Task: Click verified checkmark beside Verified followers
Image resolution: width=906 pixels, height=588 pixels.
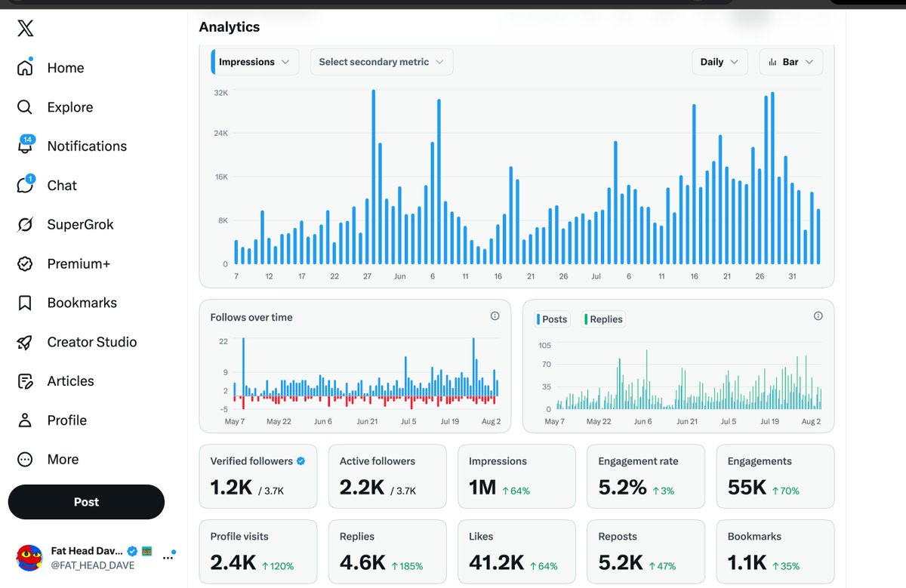Action: [x=300, y=460]
